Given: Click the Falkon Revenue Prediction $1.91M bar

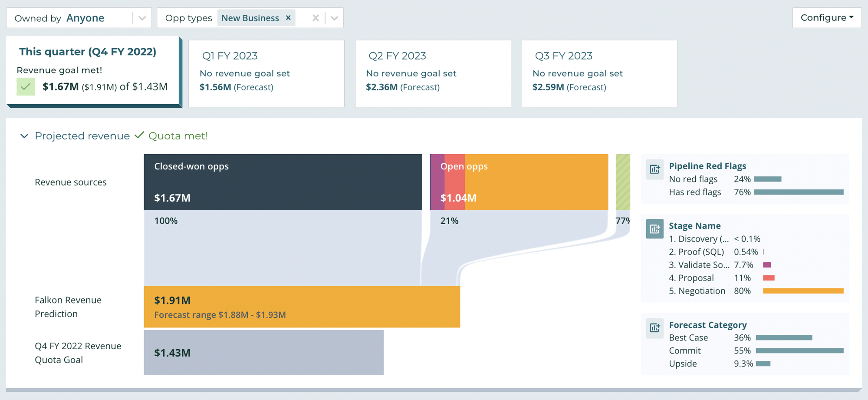Looking at the screenshot, I should 302,307.
